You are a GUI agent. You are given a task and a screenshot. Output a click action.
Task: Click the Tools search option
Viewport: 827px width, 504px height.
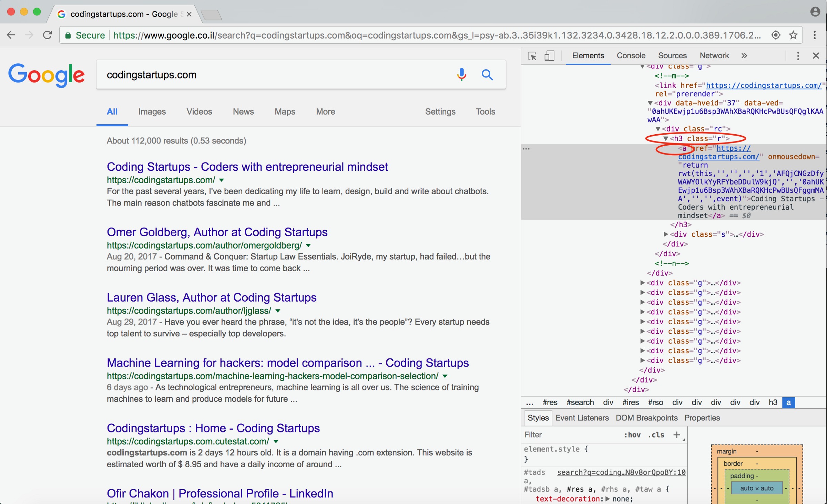click(x=485, y=112)
